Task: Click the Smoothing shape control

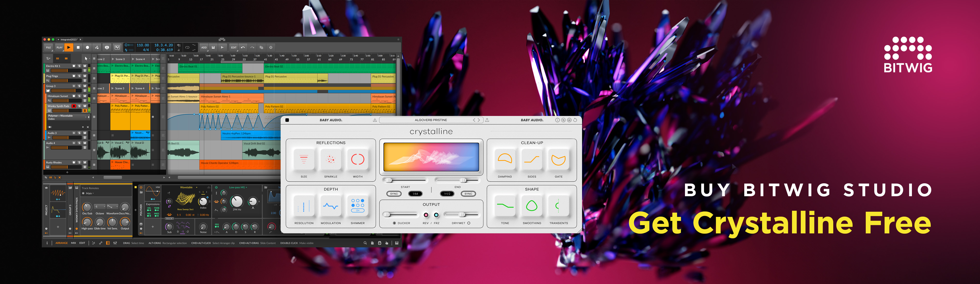Action: click(x=532, y=206)
